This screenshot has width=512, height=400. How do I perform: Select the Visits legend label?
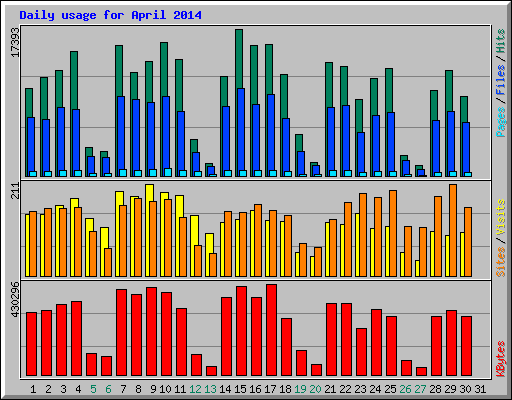(501, 217)
